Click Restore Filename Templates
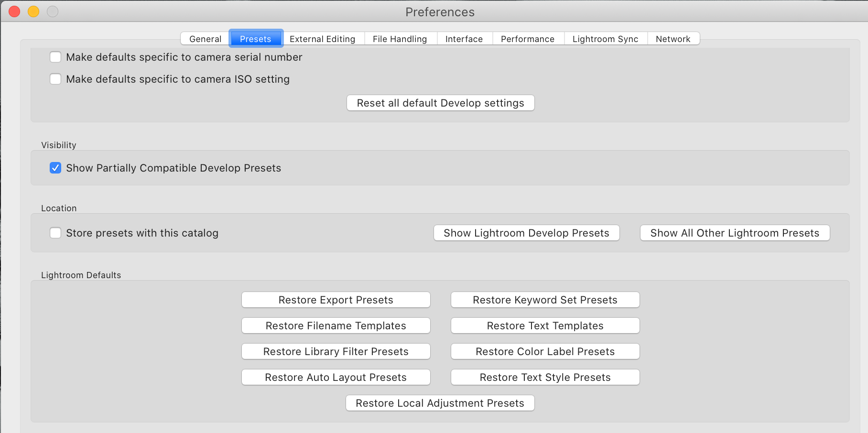868x433 pixels. click(336, 325)
